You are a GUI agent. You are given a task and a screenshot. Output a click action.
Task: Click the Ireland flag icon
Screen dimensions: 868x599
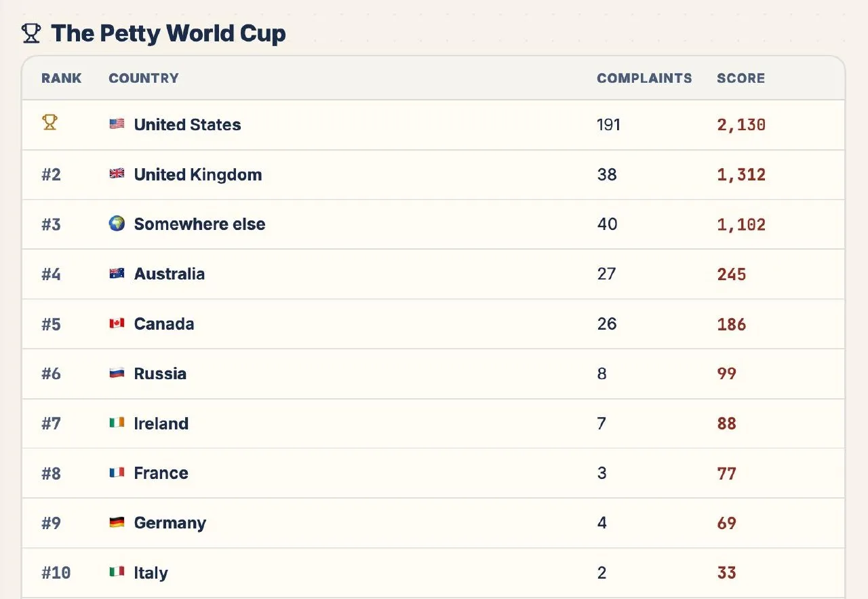click(x=117, y=423)
